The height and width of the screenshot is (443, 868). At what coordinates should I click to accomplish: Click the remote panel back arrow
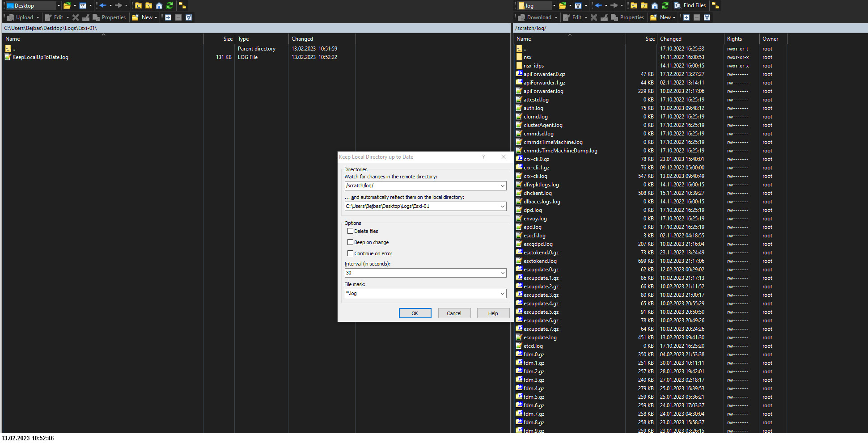(598, 5)
